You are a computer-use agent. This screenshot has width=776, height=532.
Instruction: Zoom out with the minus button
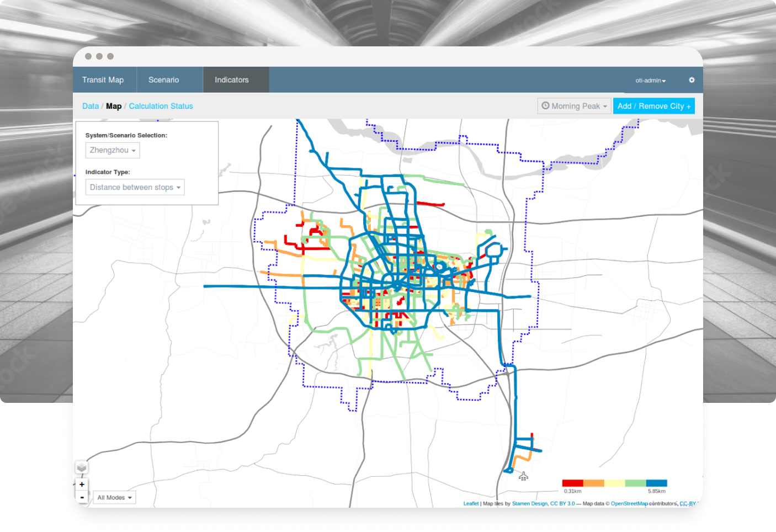point(82,497)
